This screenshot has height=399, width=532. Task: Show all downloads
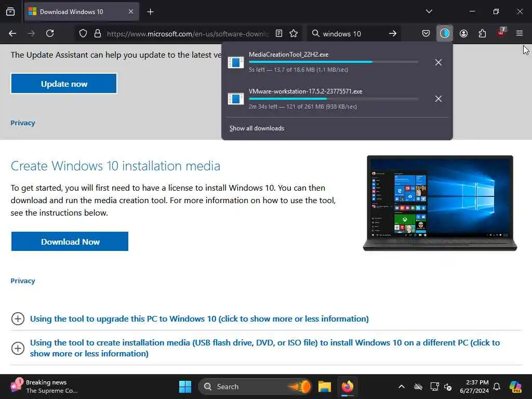pos(257,128)
